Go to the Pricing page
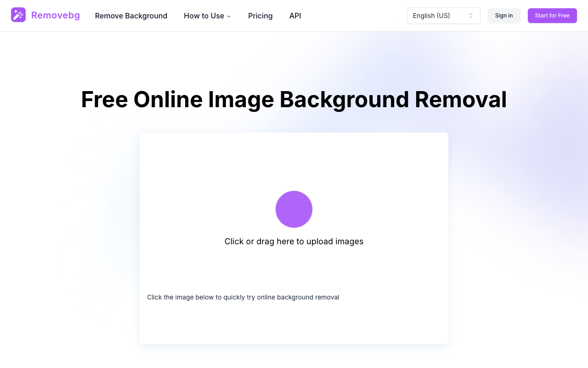Image resolution: width=588 pixels, height=368 pixels. [260, 16]
